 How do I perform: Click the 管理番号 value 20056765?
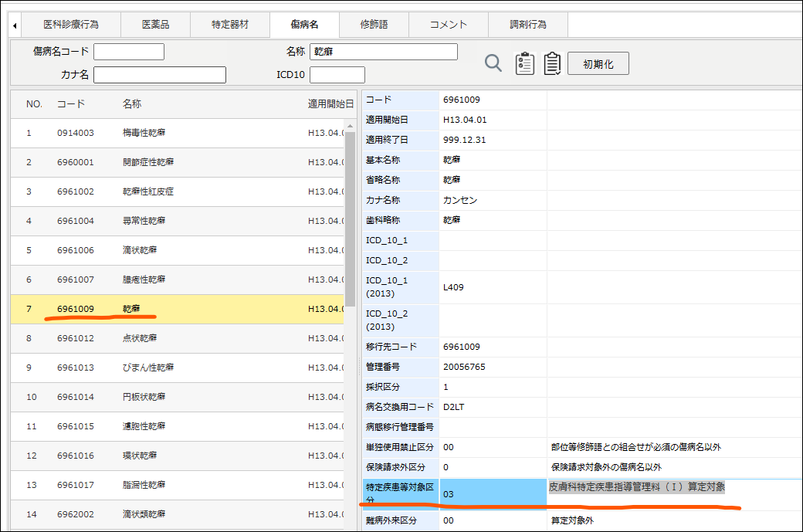click(x=464, y=367)
